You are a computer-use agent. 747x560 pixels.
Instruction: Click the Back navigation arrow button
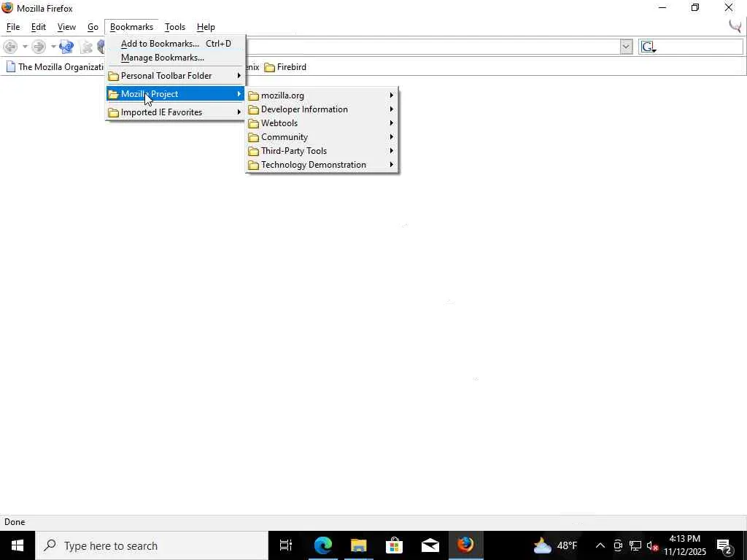pyautogui.click(x=10, y=47)
